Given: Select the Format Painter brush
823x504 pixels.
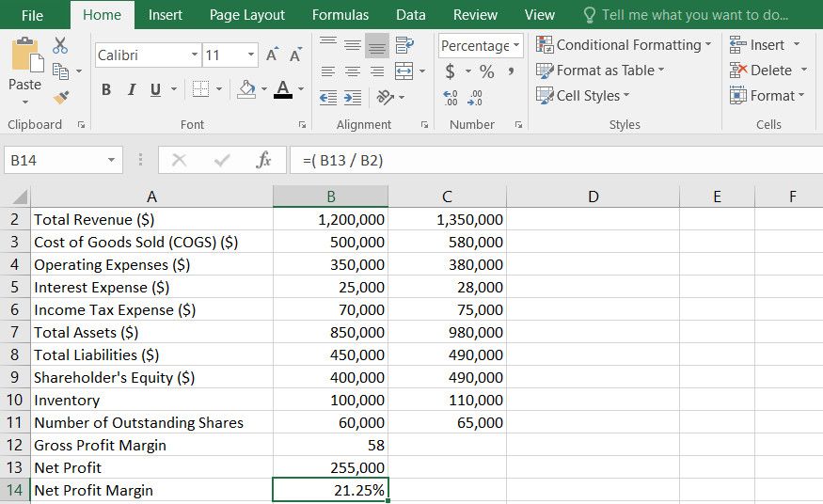Looking at the screenshot, I should [x=61, y=97].
